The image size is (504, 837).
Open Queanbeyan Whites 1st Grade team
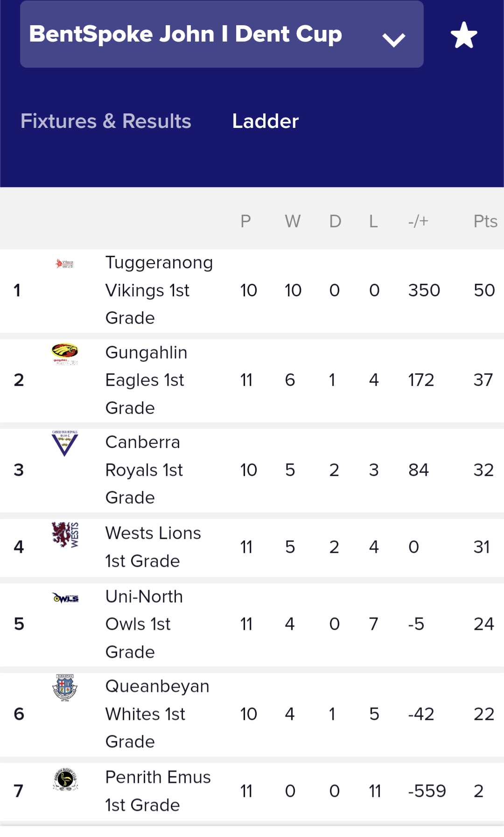[157, 714]
